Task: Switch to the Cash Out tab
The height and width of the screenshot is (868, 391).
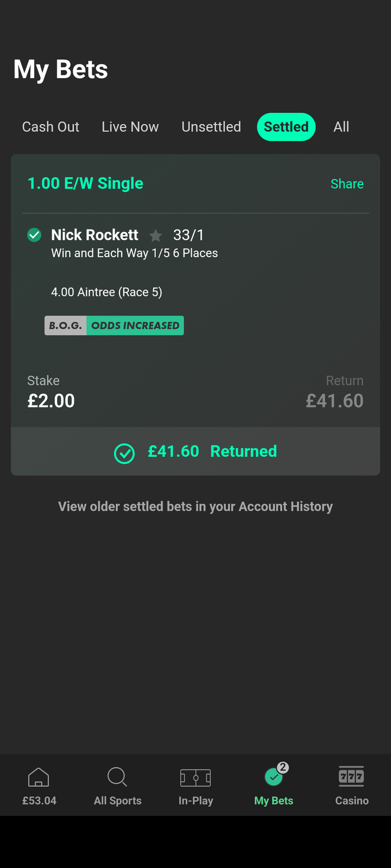Action: [51, 127]
